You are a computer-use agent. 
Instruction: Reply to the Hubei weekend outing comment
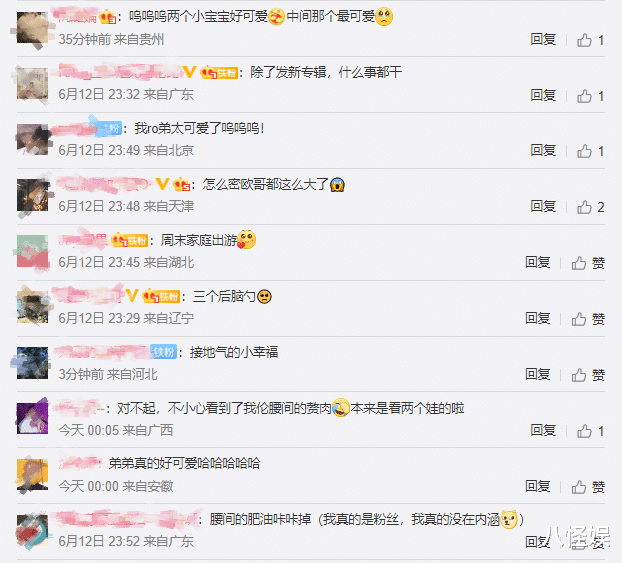(x=538, y=262)
